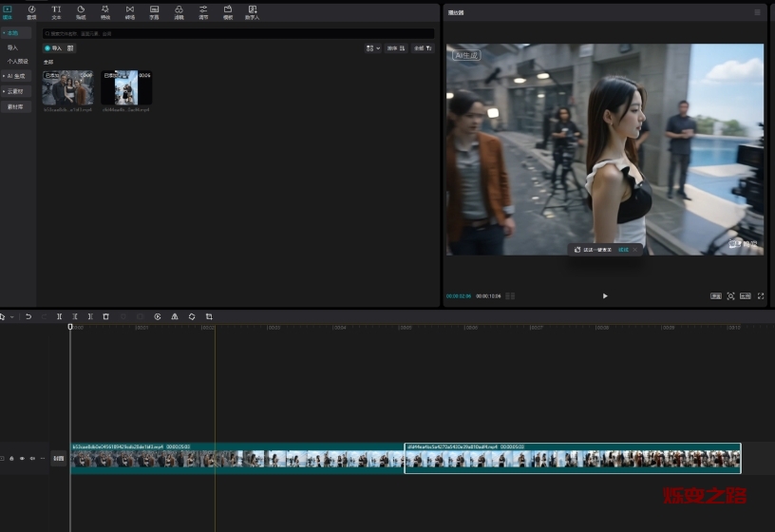Click the crop tool in timeline toolbar
The height and width of the screenshot is (532, 775).
pyautogui.click(x=209, y=316)
